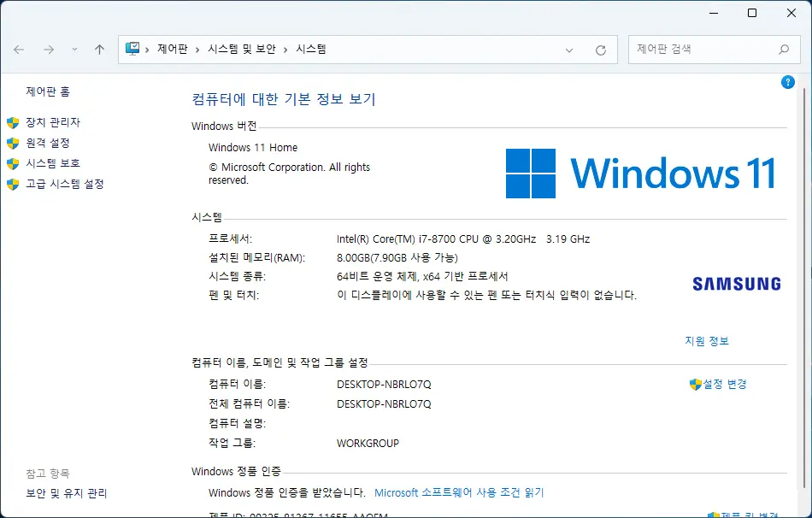Click the search magnifier icon

784,50
